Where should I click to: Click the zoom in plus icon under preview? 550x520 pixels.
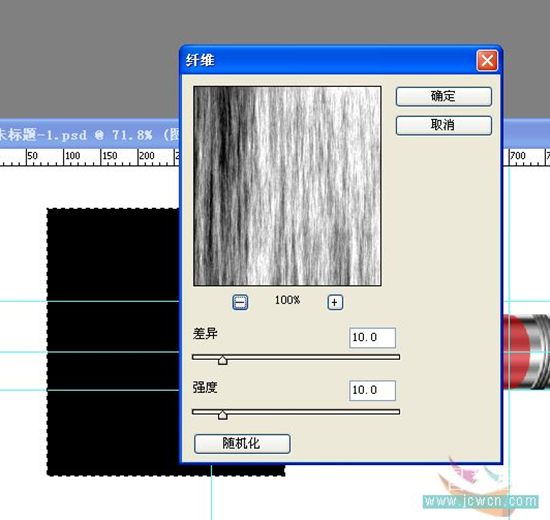click(335, 302)
